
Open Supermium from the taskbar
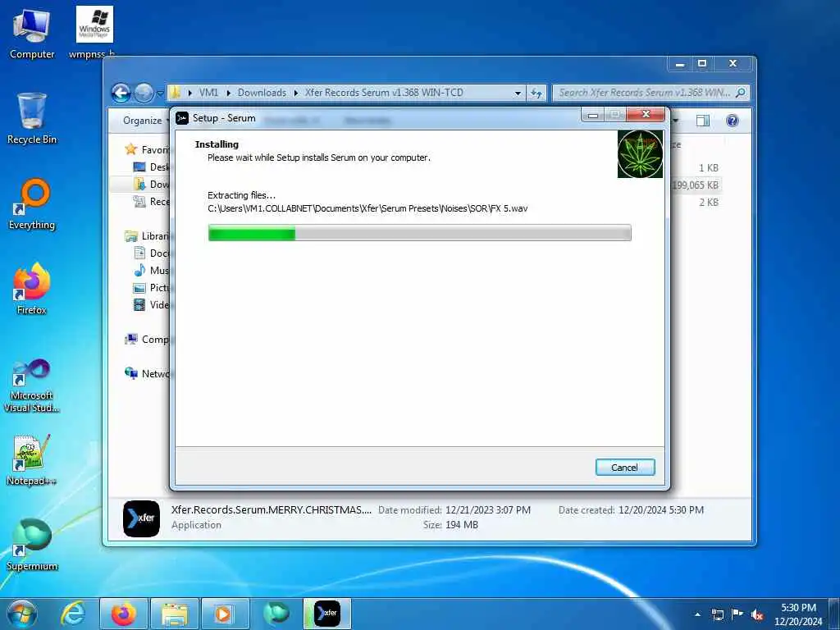tap(276, 614)
